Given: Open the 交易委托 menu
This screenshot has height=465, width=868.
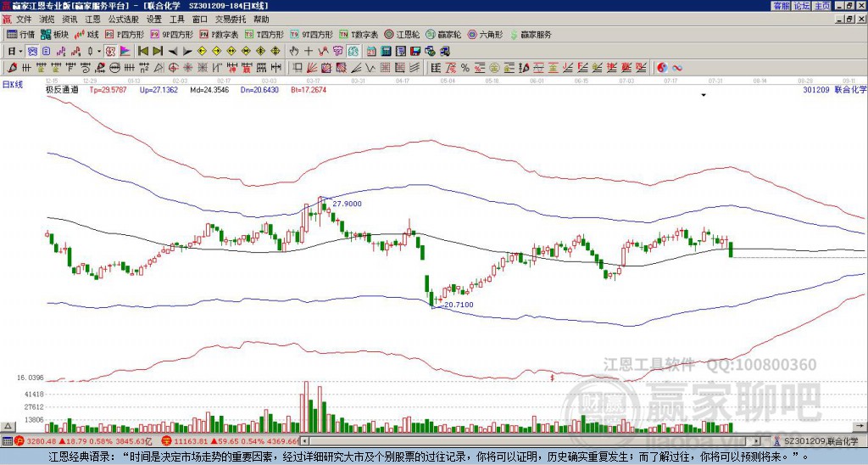Looking at the screenshot, I should click(x=231, y=20).
